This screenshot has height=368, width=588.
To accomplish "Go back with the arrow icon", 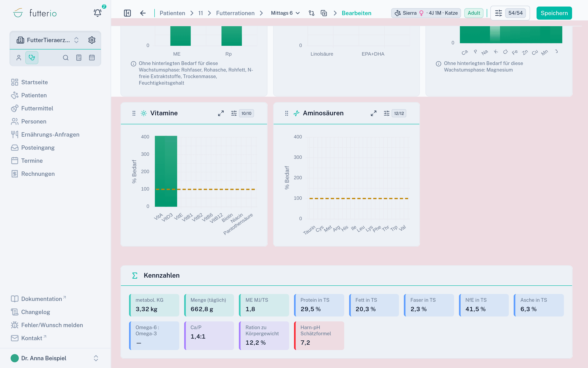I will tap(143, 13).
